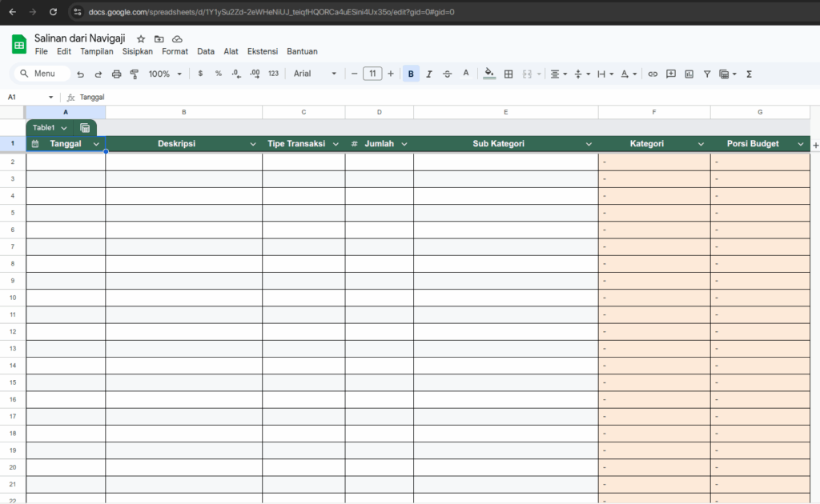Open the Ekstensi menu

pos(262,51)
